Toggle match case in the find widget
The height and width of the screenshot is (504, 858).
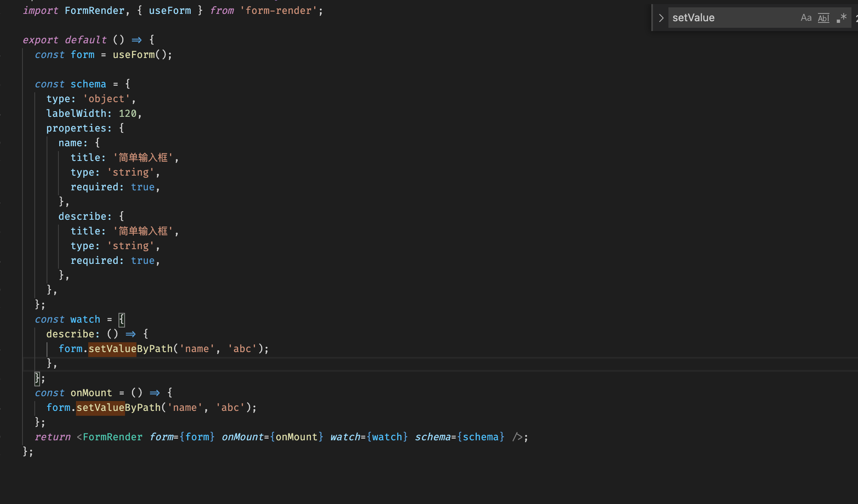pyautogui.click(x=806, y=18)
